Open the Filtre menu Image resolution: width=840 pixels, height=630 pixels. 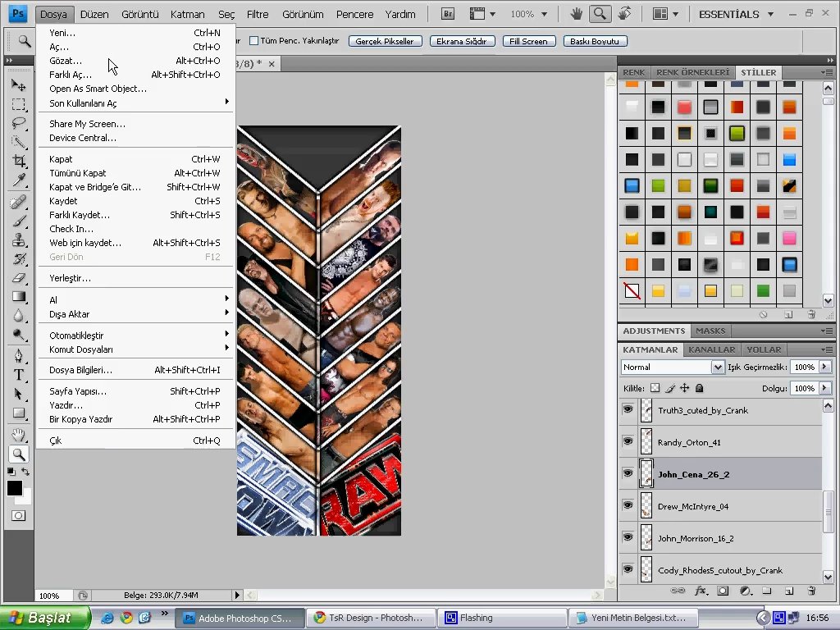pos(258,15)
